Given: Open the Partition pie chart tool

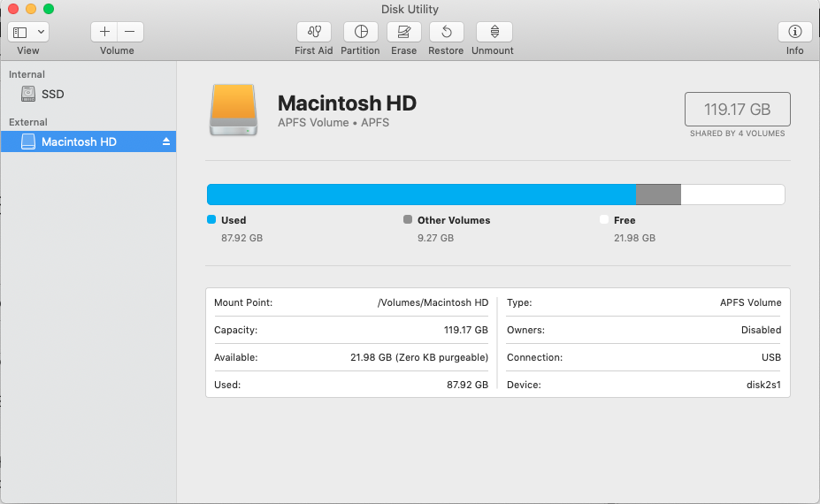Looking at the screenshot, I should pos(361,32).
